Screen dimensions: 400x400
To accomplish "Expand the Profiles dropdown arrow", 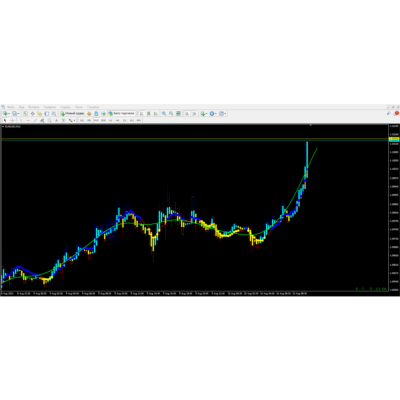I will coord(19,114).
